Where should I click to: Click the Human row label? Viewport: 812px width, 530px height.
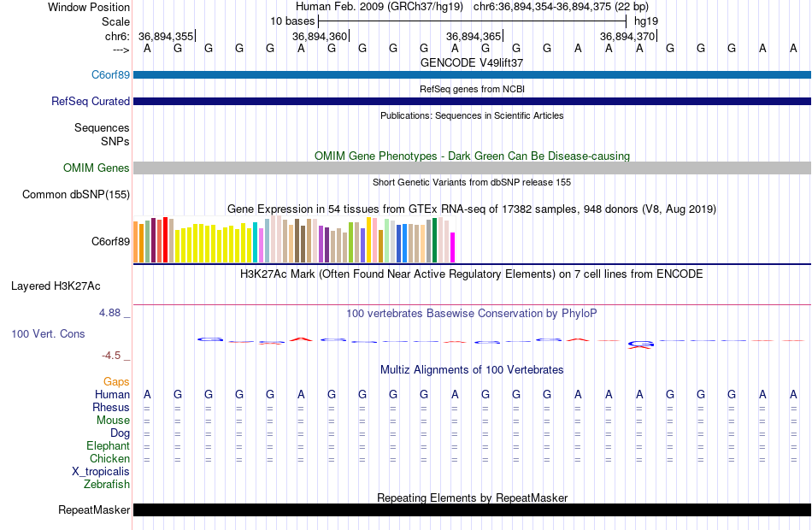(x=112, y=395)
